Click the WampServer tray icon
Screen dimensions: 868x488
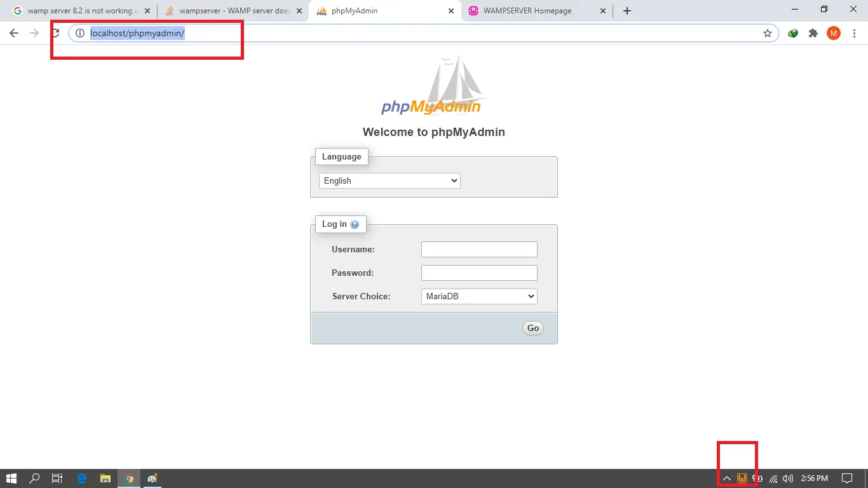(742, 478)
